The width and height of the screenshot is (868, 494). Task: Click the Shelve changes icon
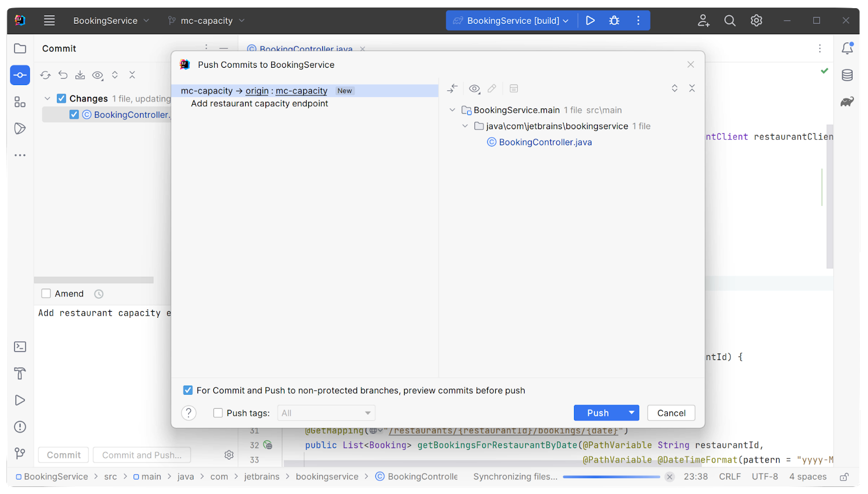[x=80, y=75]
